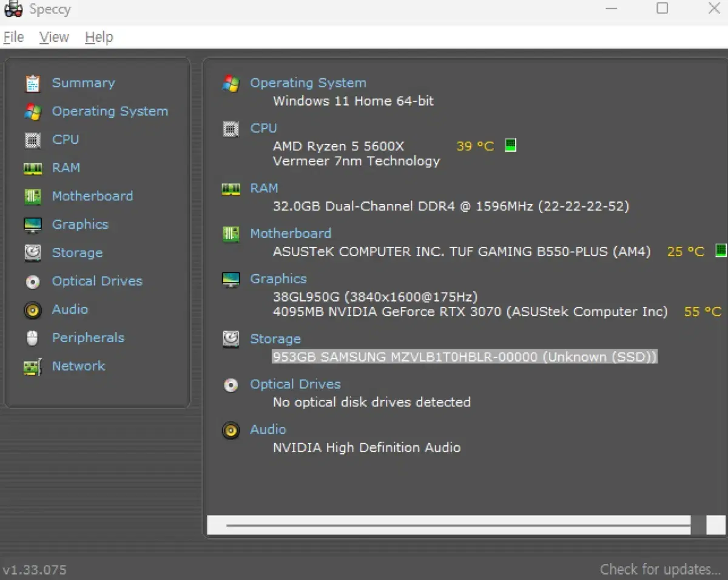728x580 pixels.
Task: Select Optical Drives in the sidebar
Action: tap(97, 282)
